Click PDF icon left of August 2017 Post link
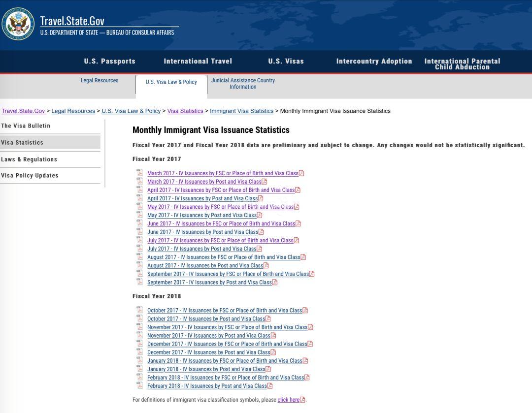Viewport: 532px width, 413px height. (x=140, y=265)
